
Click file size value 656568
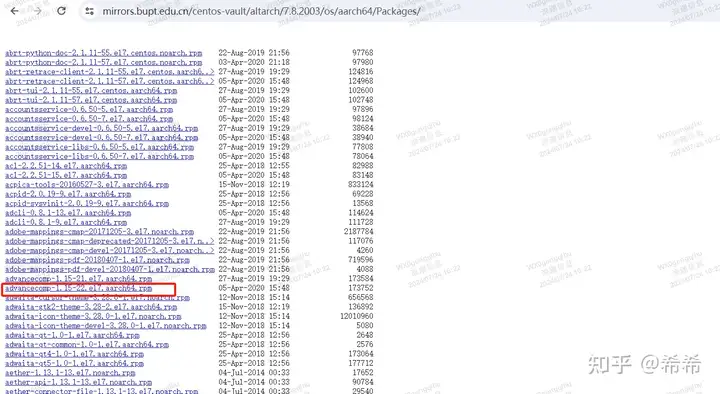(361, 297)
